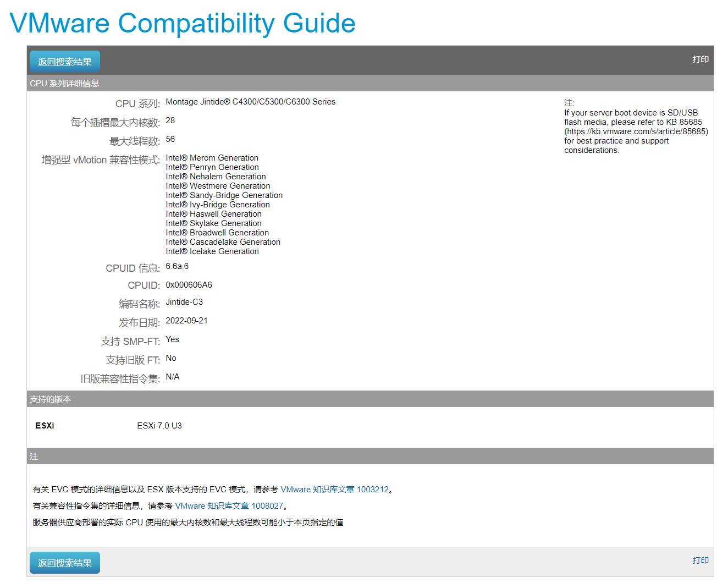Select the ESXi 7.0 U3 version text
Image resolution: width=728 pixels, height=588 pixels.
pos(159,426)
